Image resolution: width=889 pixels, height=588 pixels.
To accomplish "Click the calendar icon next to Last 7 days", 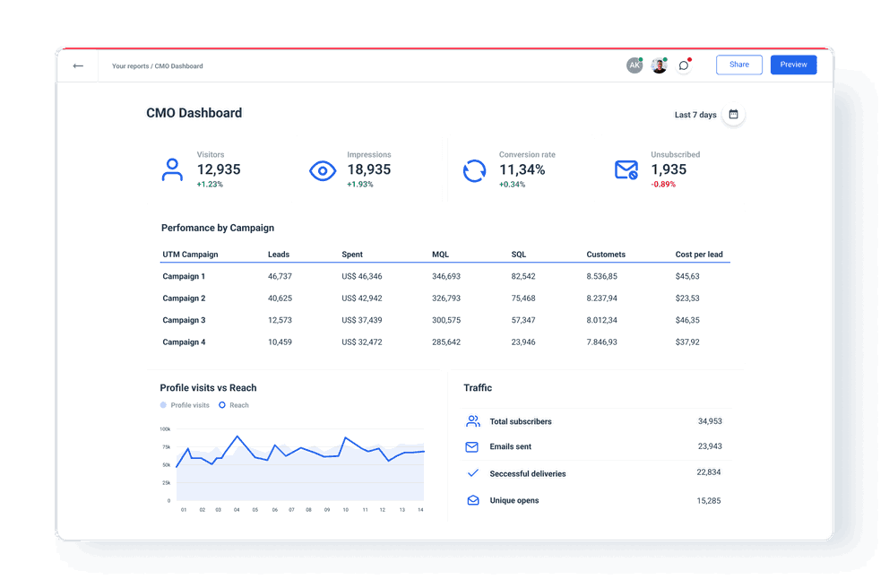I will 732,115.
